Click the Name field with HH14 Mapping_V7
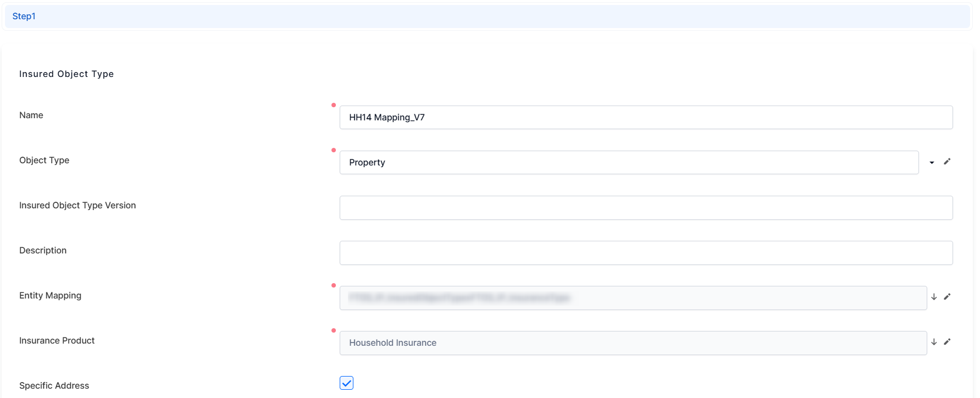 pos(645,118)
